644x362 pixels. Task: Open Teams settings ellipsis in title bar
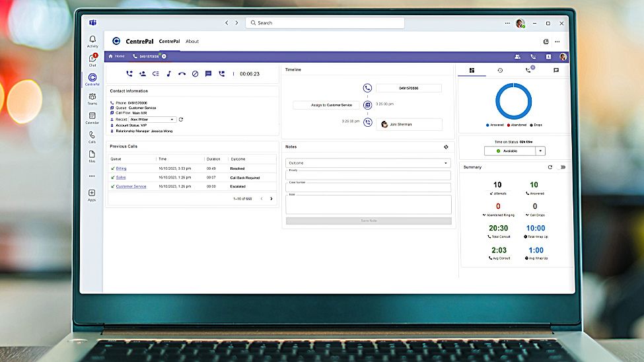click(508, 23)
